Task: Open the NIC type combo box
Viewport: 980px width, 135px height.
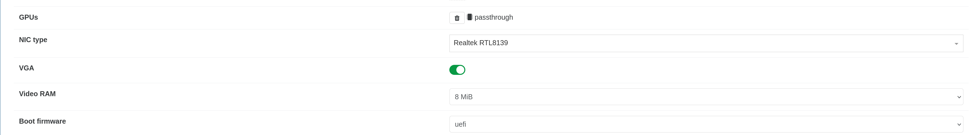Action: point(706,43)
